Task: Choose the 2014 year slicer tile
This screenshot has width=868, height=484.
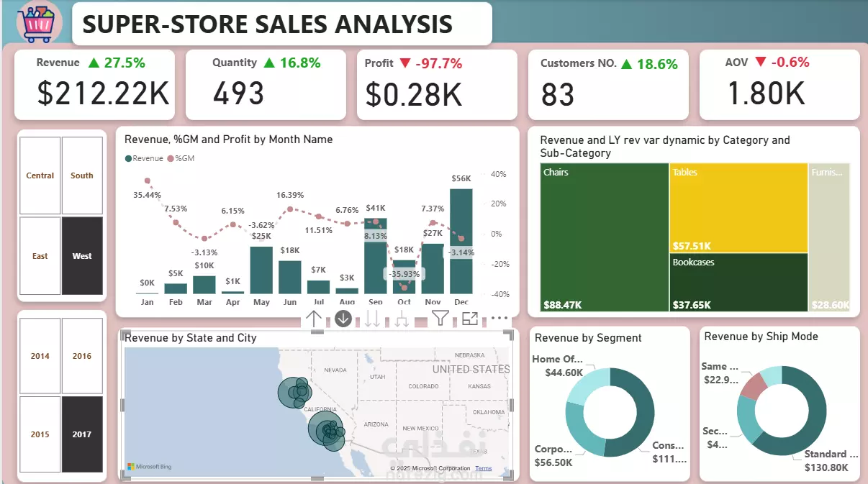Action: pyautogui.click(x=40, y=356)
